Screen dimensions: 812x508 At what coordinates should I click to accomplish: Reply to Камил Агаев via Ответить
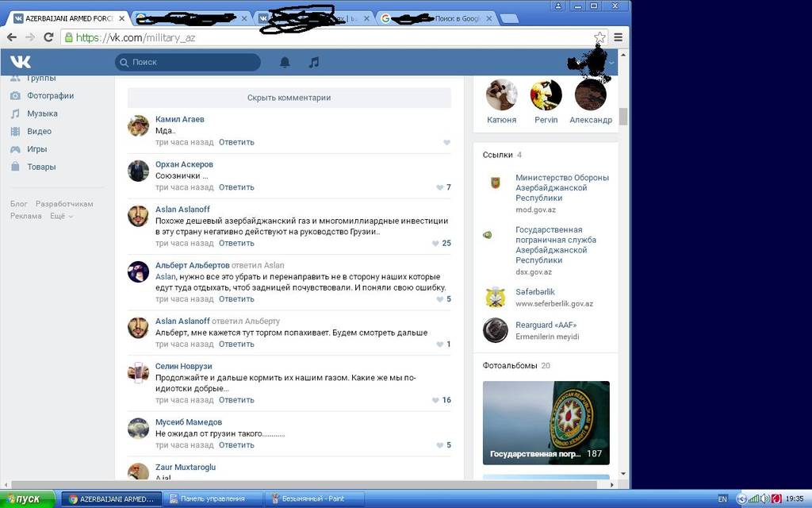236,143
